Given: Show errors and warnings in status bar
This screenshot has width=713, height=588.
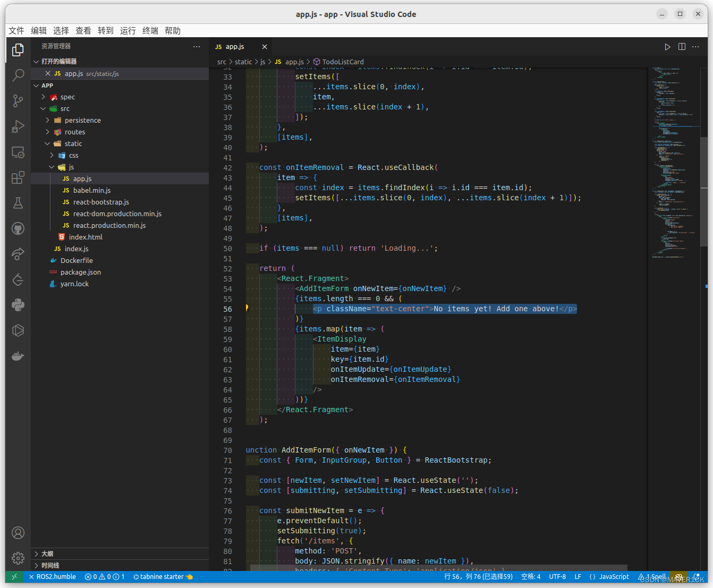Looking at the screenshot, I should coord(104,577).
